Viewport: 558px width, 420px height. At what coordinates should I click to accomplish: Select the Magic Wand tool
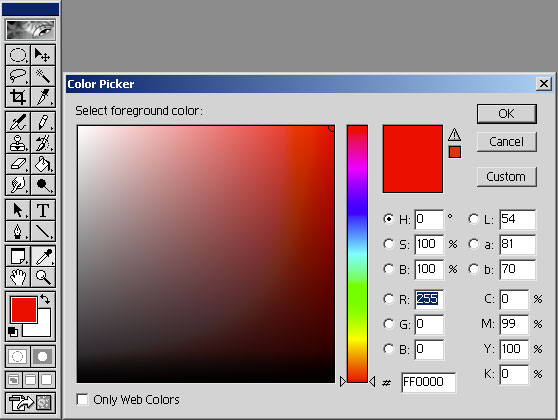43,76
